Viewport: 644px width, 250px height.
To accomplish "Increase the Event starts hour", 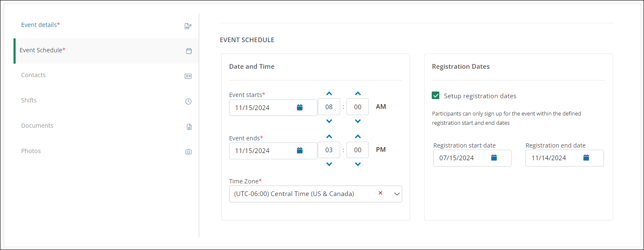I will point(329,94).
